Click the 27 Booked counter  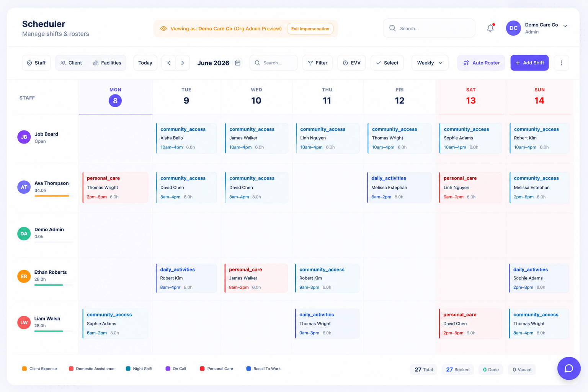tap(458, 369)
